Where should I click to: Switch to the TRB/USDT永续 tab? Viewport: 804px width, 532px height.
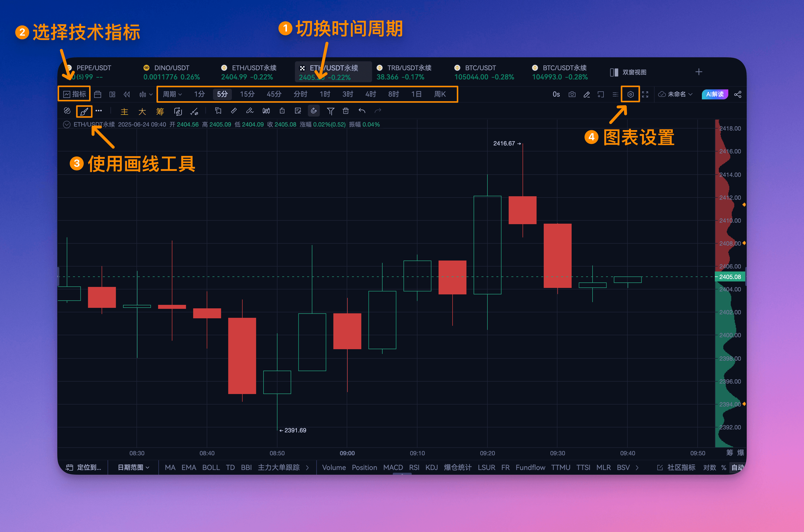click(404, 72)
